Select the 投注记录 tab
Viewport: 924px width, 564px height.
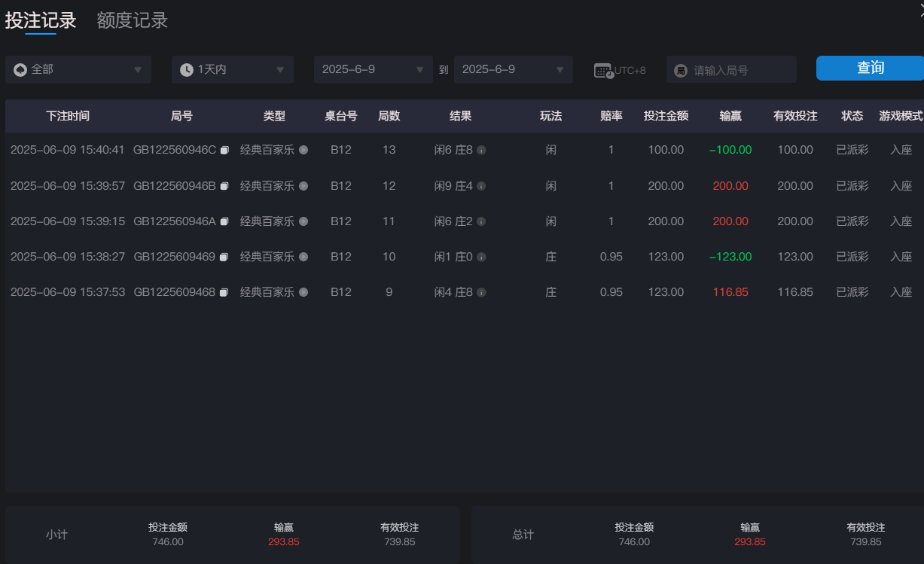(41, 21)
